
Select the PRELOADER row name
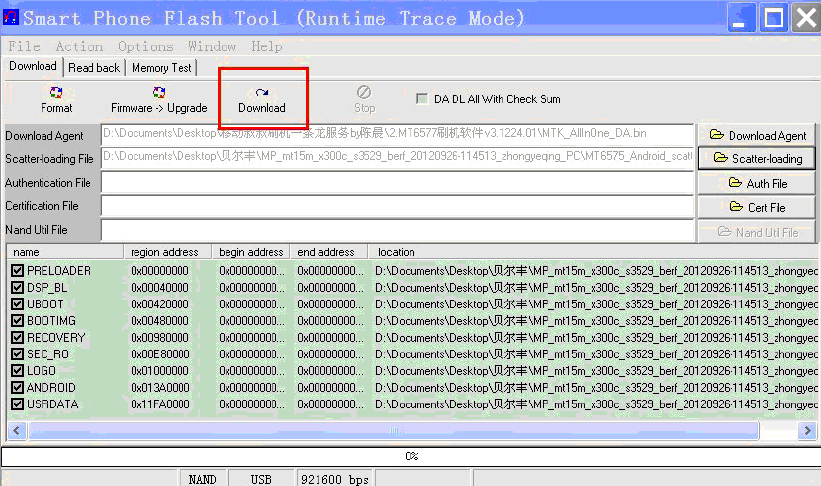tap(59, 271)
